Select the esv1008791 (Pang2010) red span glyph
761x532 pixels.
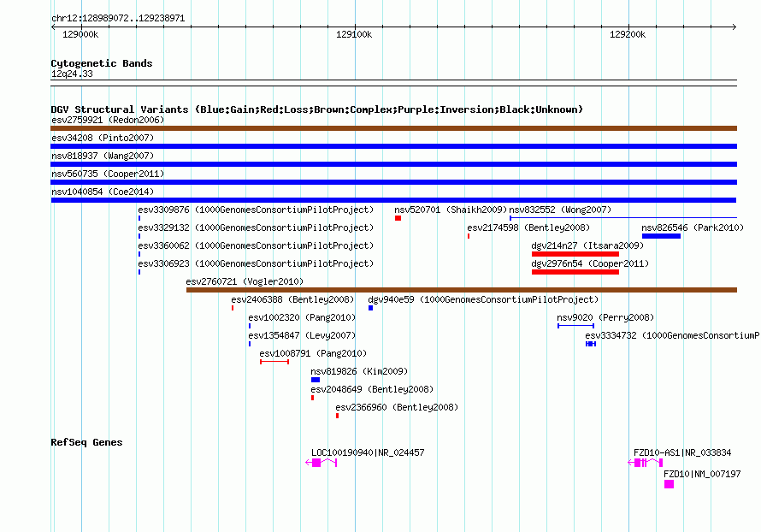[274, 362]
